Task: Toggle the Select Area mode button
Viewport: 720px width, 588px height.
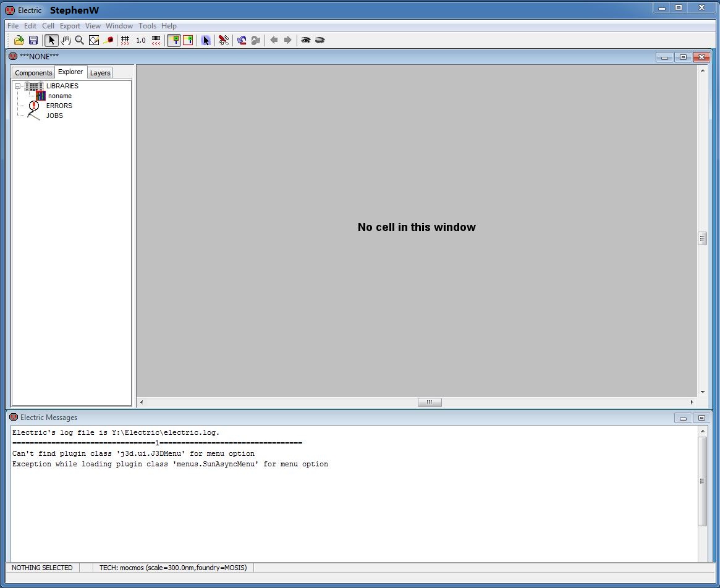Action: click(x=188, y=40)
